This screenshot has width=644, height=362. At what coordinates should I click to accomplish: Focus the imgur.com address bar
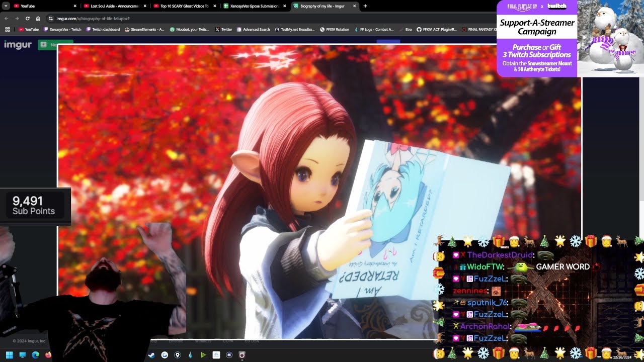coord(272,19)
